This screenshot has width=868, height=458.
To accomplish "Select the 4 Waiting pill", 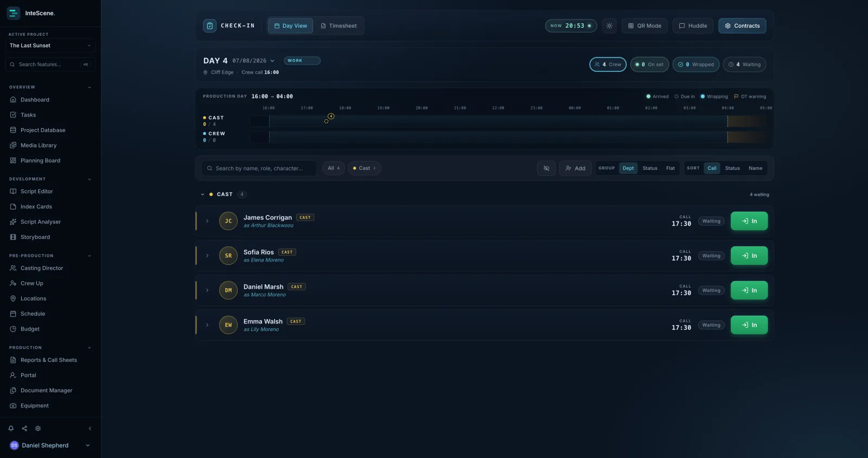I will point(744,65).
